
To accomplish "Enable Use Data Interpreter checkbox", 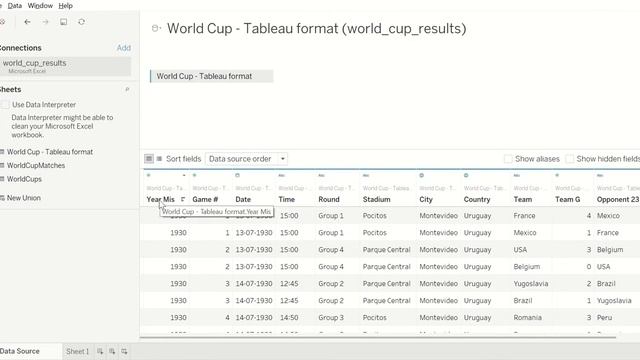I will coord(5,104).
